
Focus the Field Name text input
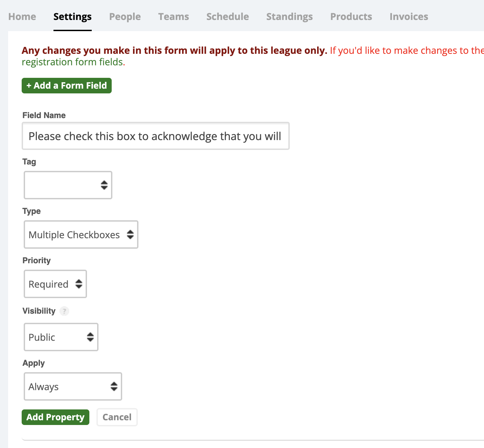tap(156, 136)
